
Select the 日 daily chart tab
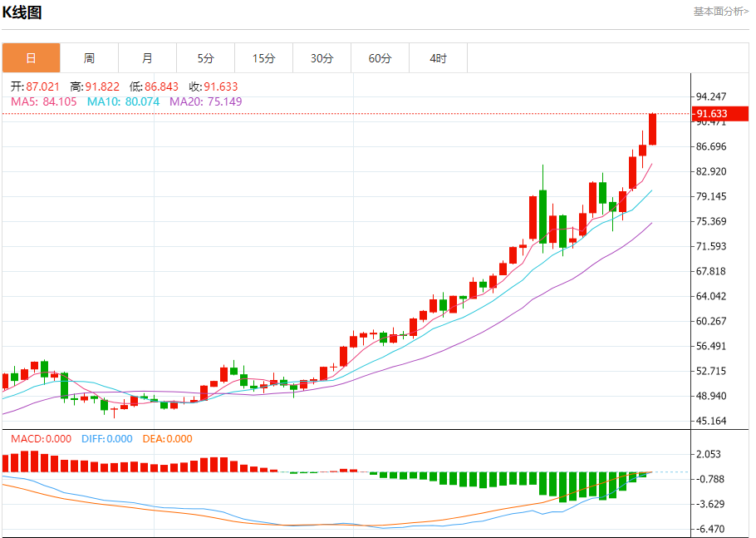point(31,58)
